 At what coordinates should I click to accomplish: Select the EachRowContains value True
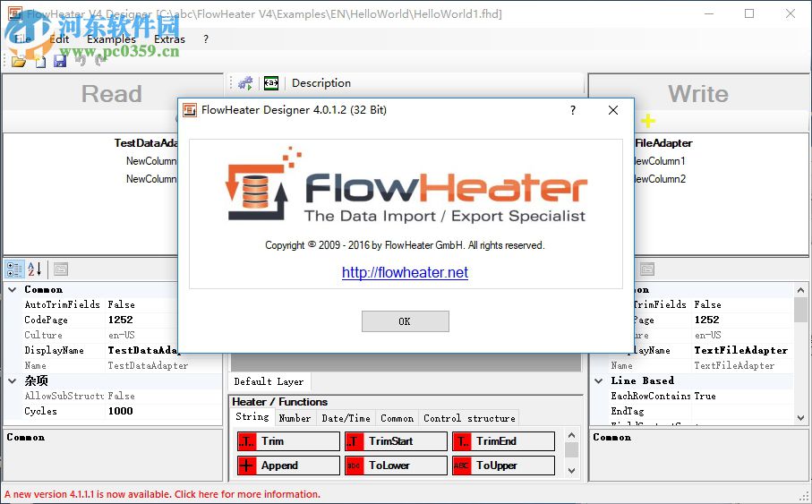coord(705,397)
